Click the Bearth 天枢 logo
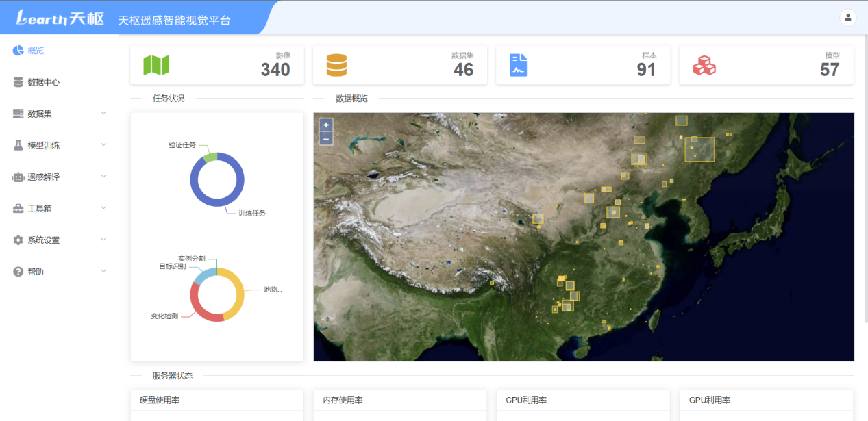The image size is (868, 421). (x=60, y=18)
